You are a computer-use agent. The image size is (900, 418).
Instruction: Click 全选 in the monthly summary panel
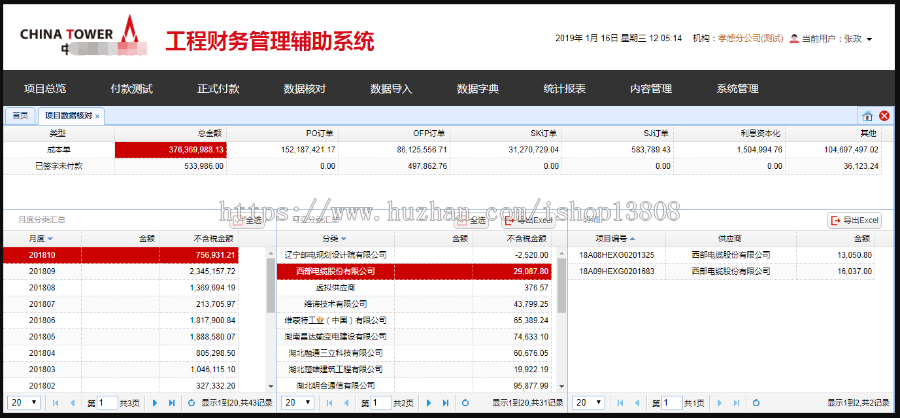tap(248, 220)
